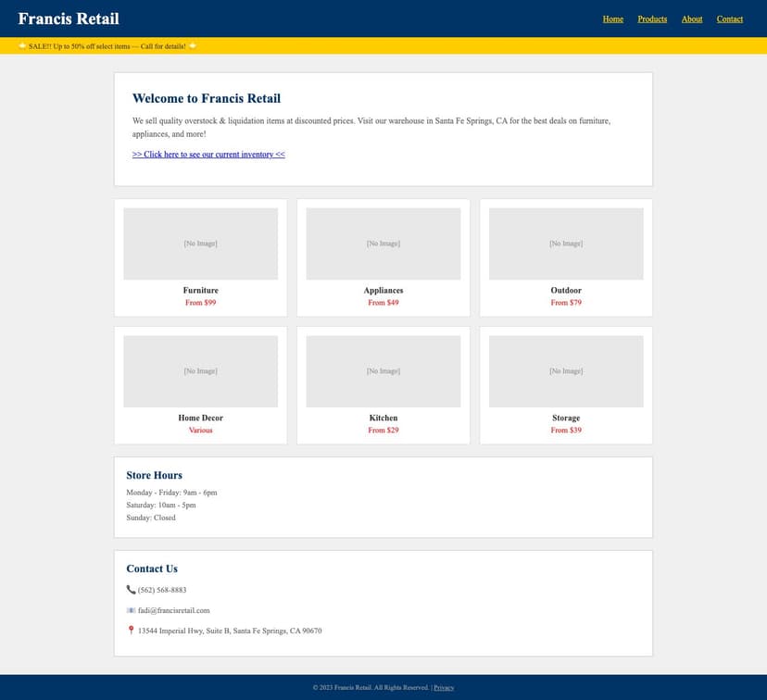Click the Appliances placeholder image
Image resolution: width=767 pixels, height=700 pixels.
point(383,243)
